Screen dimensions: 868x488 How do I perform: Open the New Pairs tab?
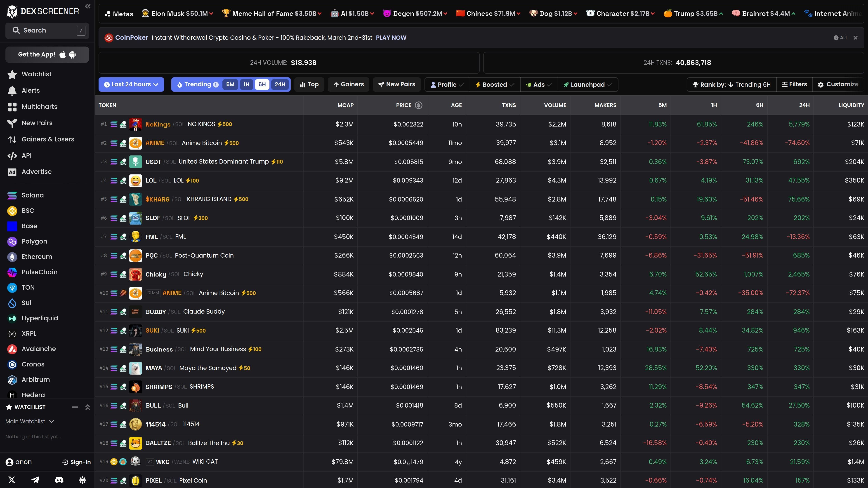click(397, 84)
